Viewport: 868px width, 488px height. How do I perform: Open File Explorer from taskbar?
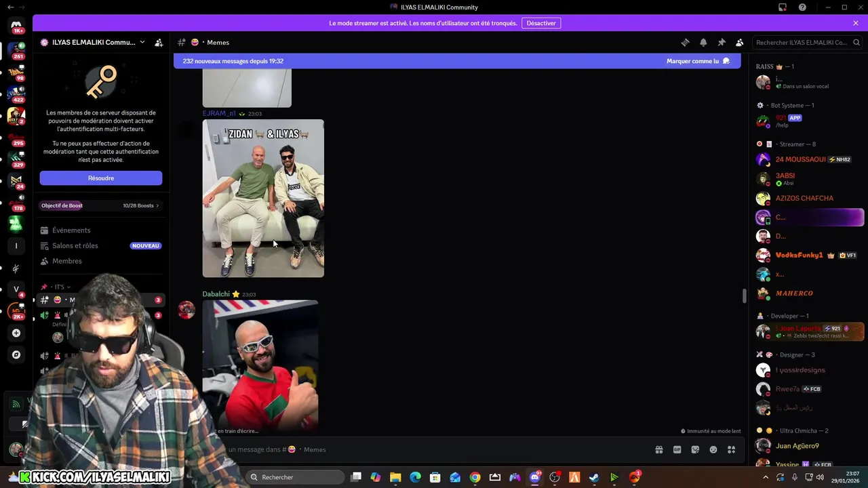(395, 477)
